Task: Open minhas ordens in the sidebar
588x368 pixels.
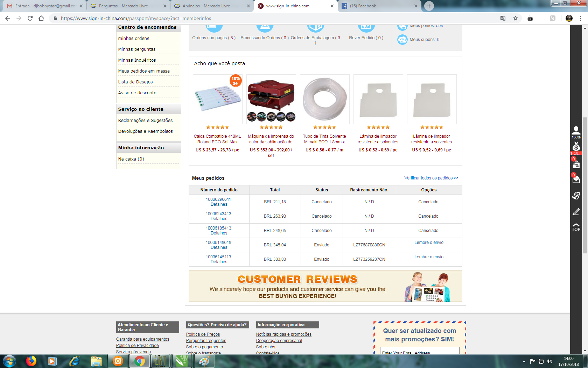Action: coord(134,38)
